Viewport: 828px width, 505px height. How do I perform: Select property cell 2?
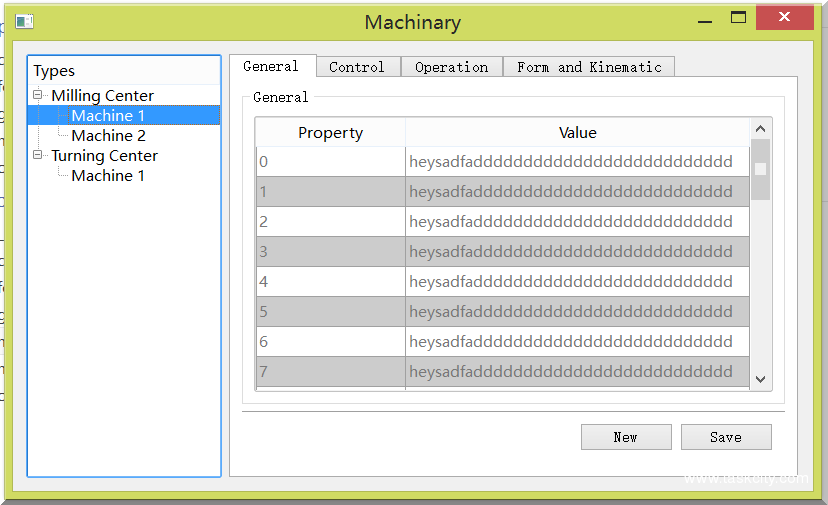point(331,221)
